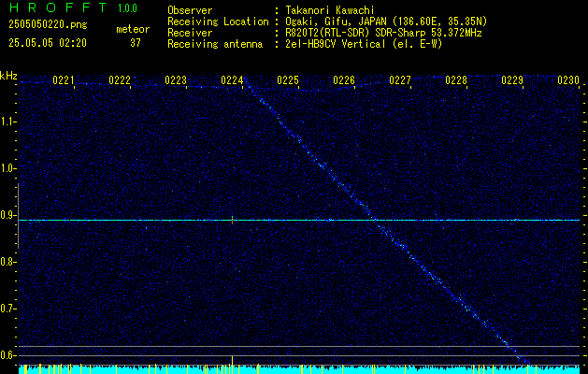Click the red-green spike on carrier line
588x374 pixels.
[x=232, y=220]
